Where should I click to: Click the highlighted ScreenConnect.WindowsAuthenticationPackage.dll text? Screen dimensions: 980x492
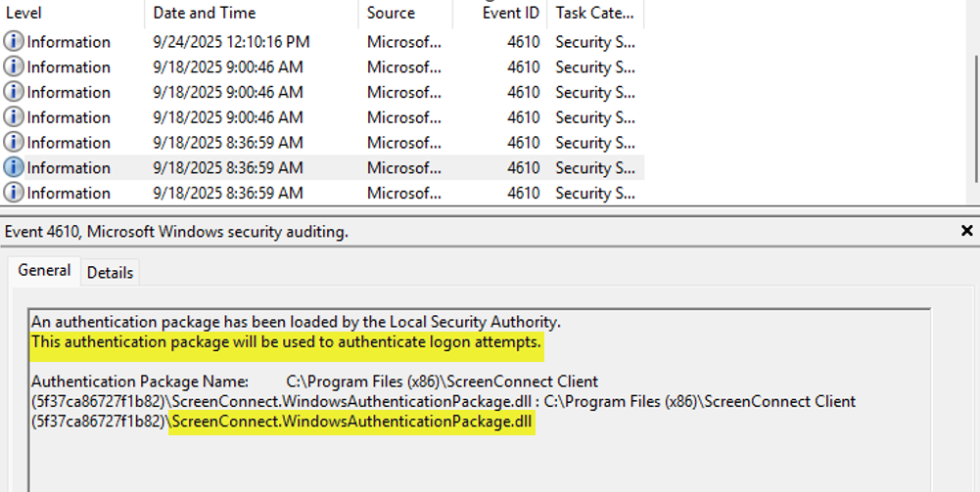tap(351, 422)
